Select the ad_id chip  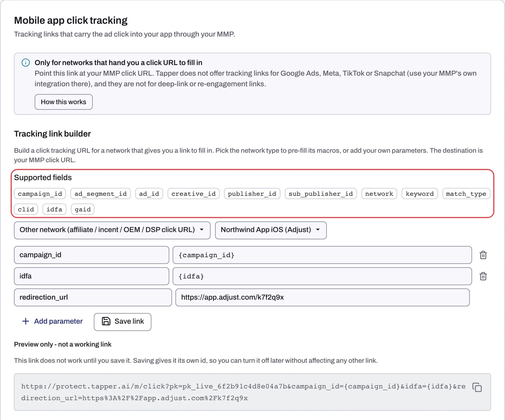tap(149, 194)
